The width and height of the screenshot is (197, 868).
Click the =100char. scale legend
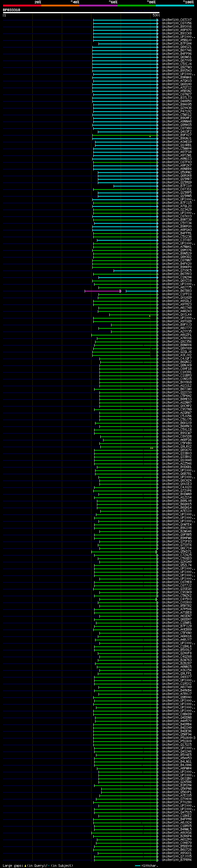[146, 865]
